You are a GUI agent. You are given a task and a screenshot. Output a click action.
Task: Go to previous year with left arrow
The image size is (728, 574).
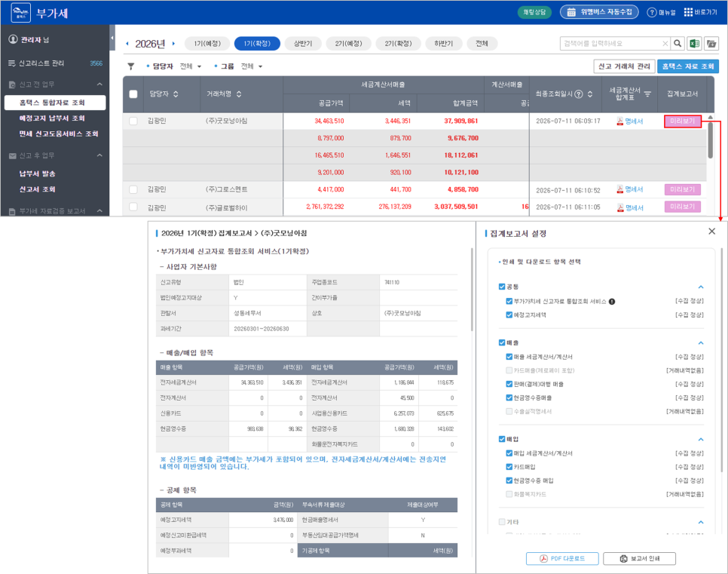point(127,44)
